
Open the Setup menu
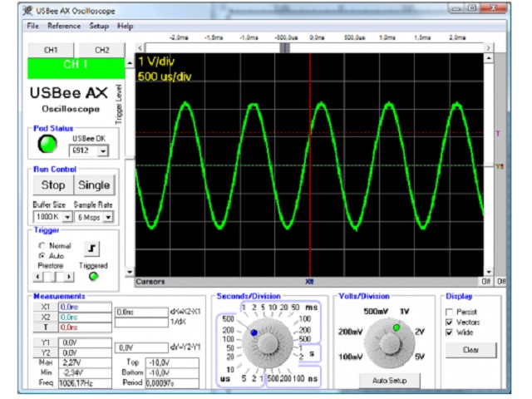[x=99, y=26]
